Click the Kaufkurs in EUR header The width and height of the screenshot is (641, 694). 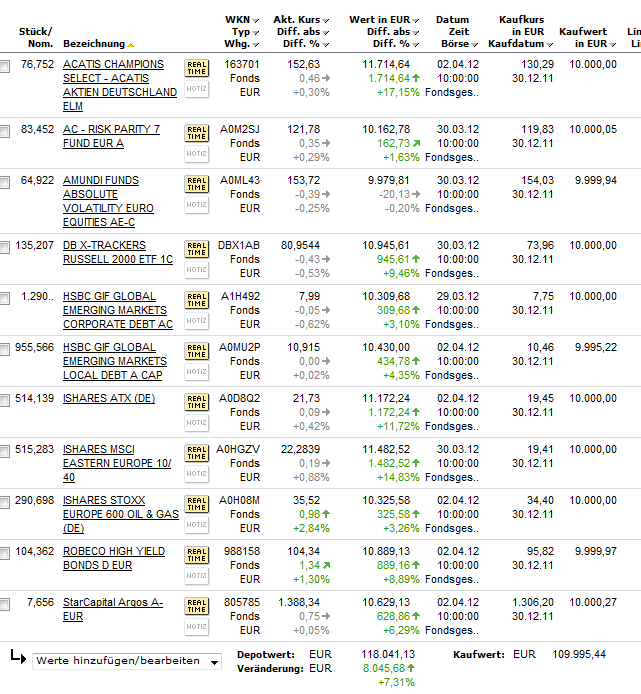pyautogui.click(x=521, y=26)
